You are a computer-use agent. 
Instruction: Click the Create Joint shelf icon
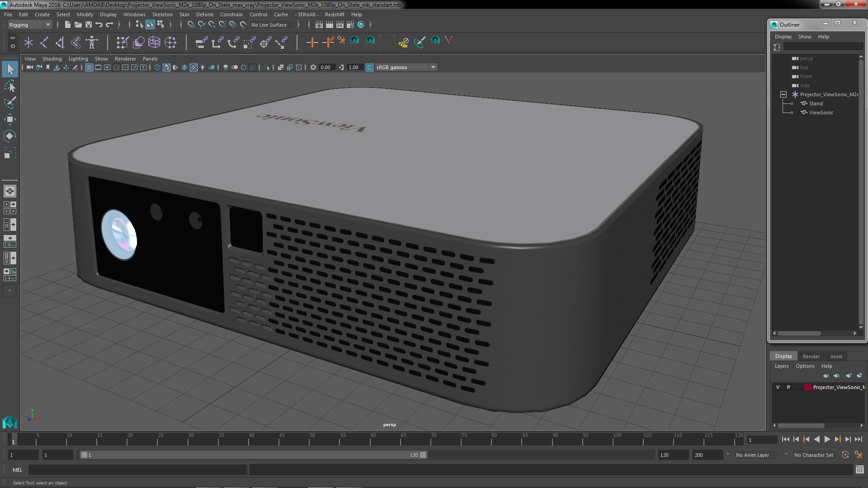[44, 42]
